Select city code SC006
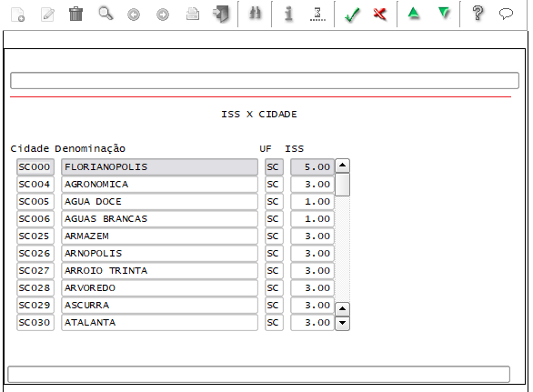This screenshot has height=392, width=533. pyautogui.click(x=35, y=219)
